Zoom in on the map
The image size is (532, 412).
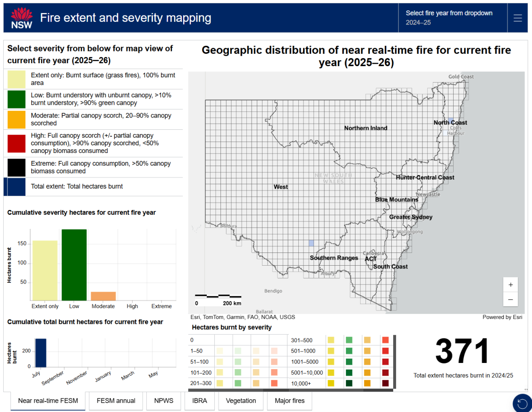tap(510, 285)
